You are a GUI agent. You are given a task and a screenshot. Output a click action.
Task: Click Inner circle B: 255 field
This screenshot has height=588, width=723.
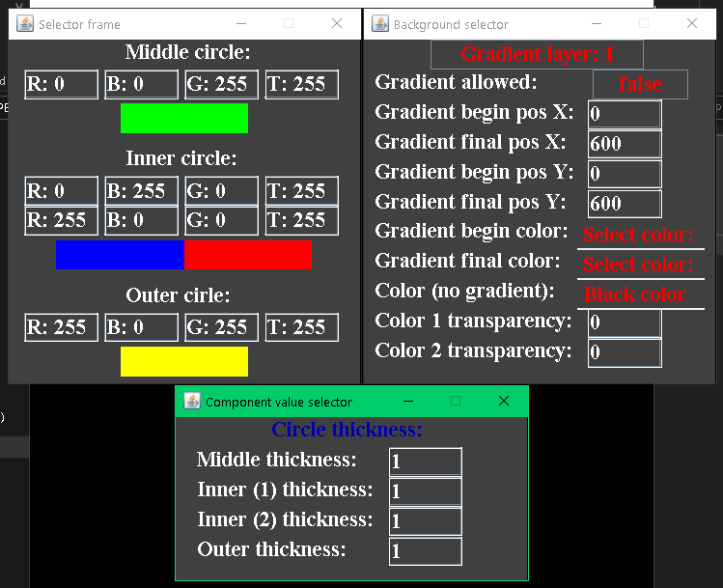click(x=142, y=191)
